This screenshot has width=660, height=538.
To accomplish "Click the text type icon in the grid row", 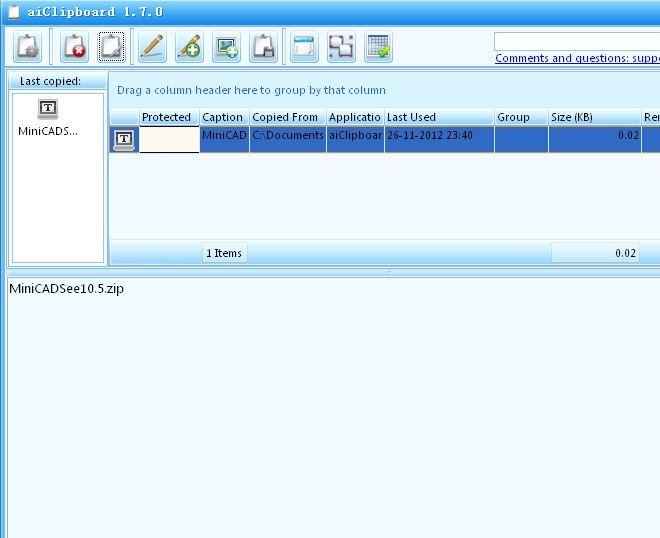I will pyautogui.click(x=124, y=139).
